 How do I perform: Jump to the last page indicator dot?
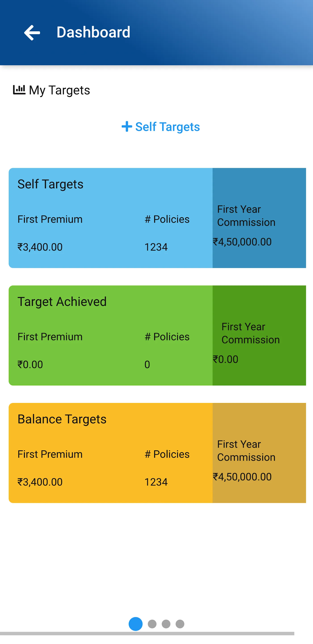180,624
